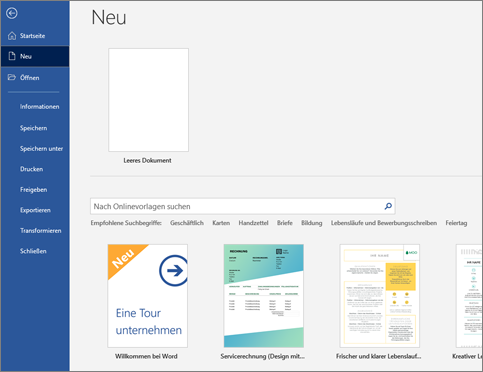Search suggested term Karten
The image size is (483, 372).
(221, 223)
